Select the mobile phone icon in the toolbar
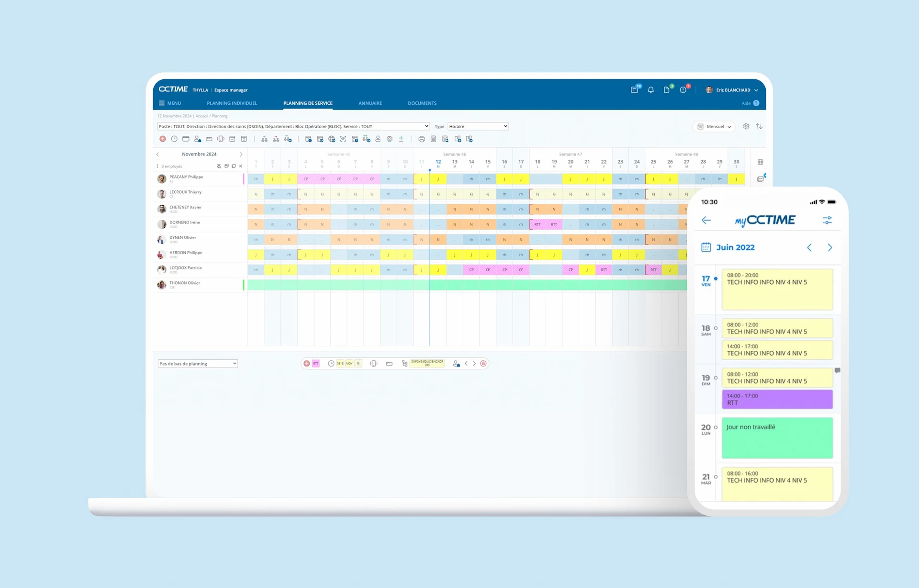The image size is (919, 588). (x=221, y=139)
